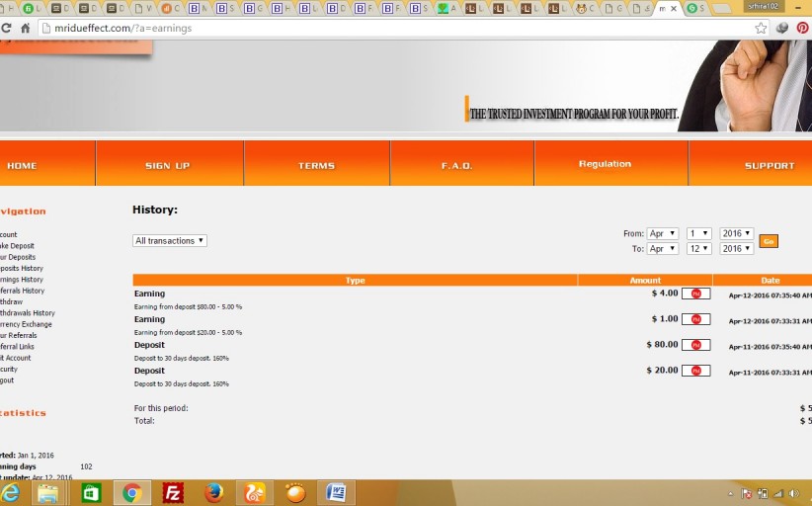This screenshot has height=506, width=812.
Task: Open the To day dropdown
Action: tap(699, 249)
